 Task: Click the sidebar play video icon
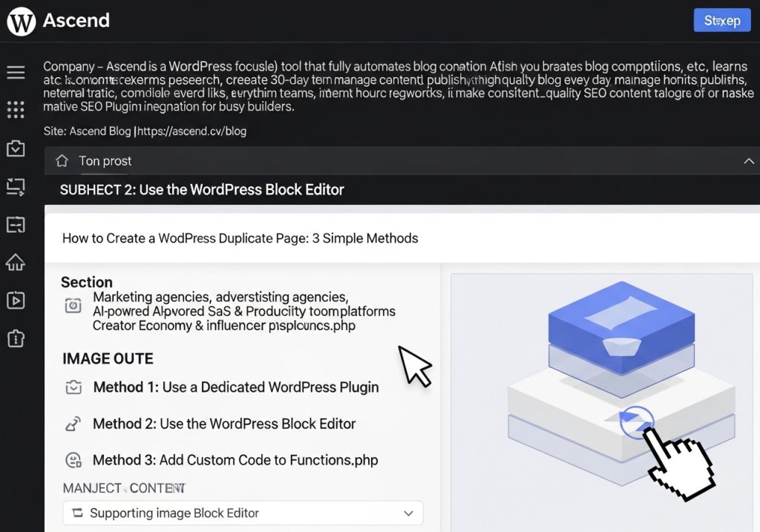click(x=16, y=300)
